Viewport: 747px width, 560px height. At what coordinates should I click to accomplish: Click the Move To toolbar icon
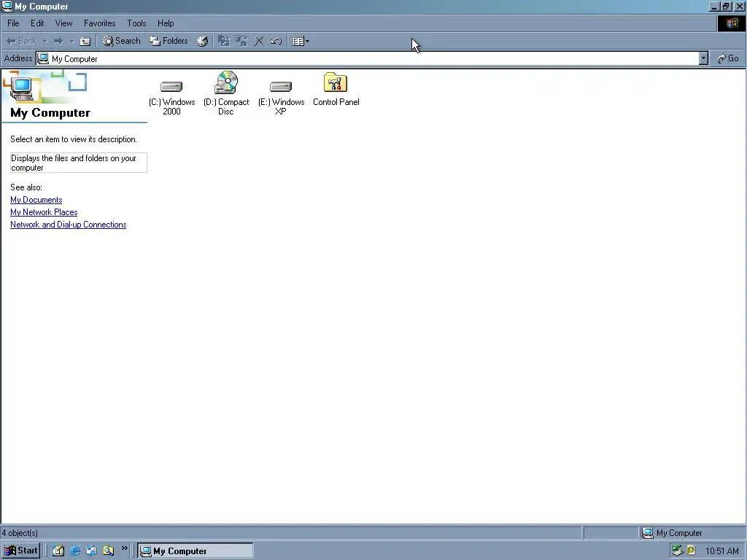click(x=223, y=42)
